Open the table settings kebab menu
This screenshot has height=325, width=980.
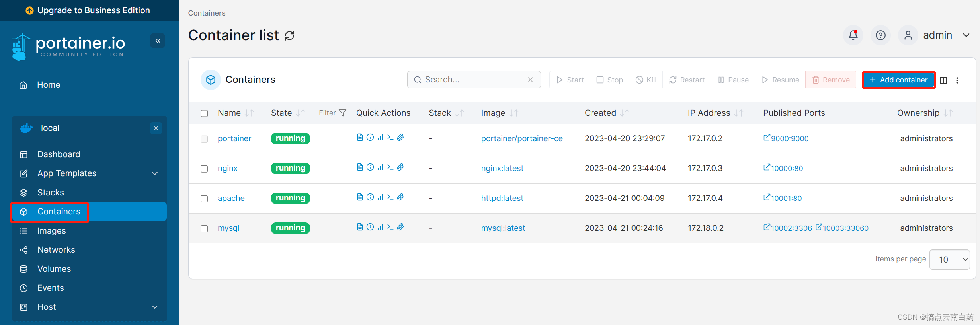pyautogui.click(x=957, y=80)
